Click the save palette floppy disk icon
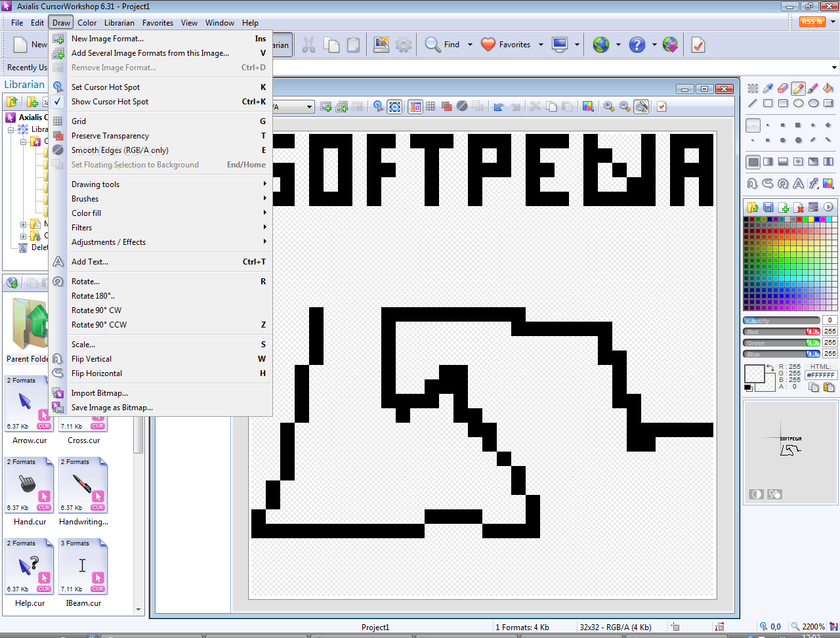The height and width of the screenshot is (638, 840). point(768,207)
